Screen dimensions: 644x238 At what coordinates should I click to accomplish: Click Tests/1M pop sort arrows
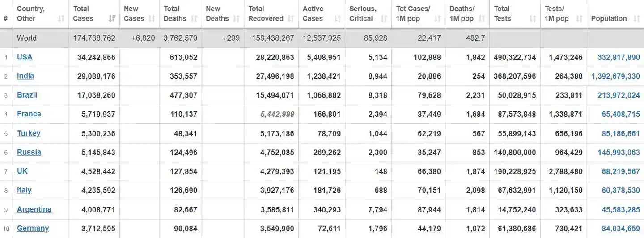click(579, 19)
